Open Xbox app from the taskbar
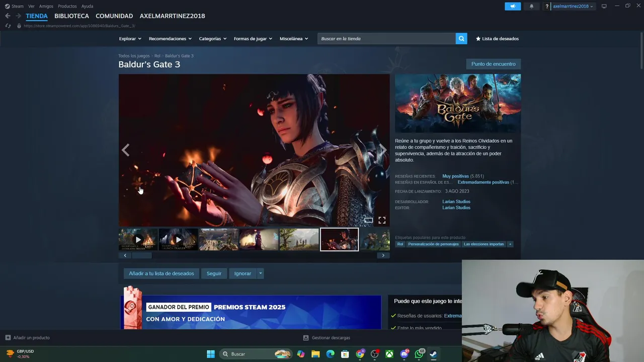 click(x=389, y=354)
